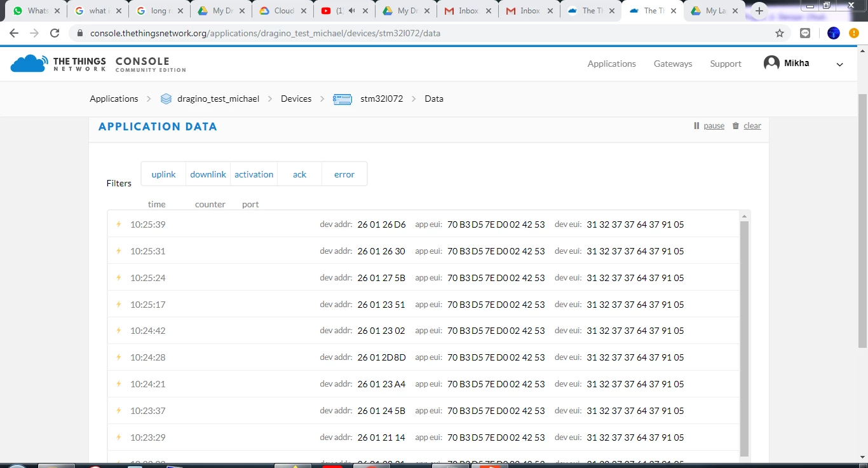
Task: Expand the 10:25:31 activation row
Action: (x=423, y=251)
